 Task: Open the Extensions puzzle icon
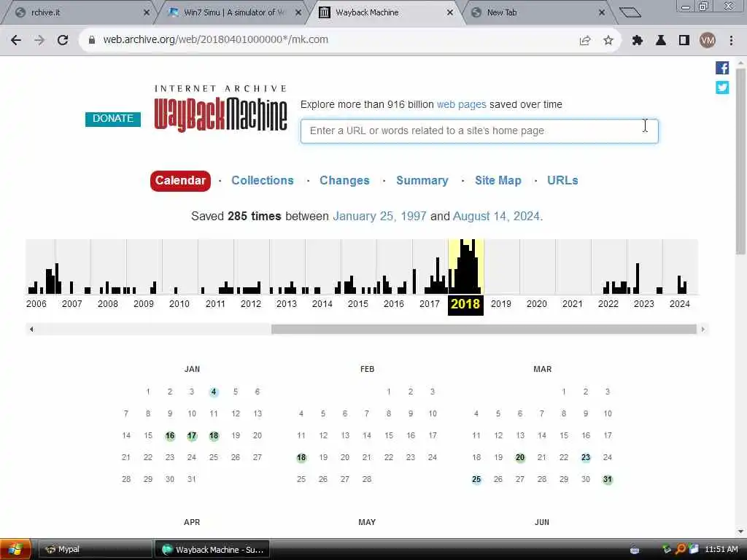coord(637,41)
